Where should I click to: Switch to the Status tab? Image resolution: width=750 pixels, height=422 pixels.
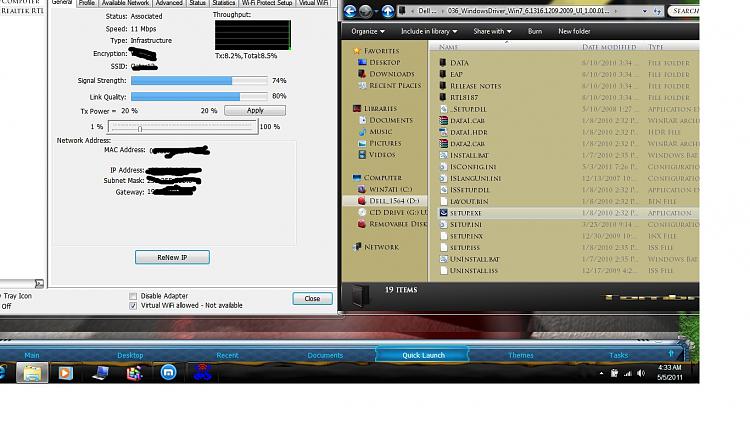[197, 3]
